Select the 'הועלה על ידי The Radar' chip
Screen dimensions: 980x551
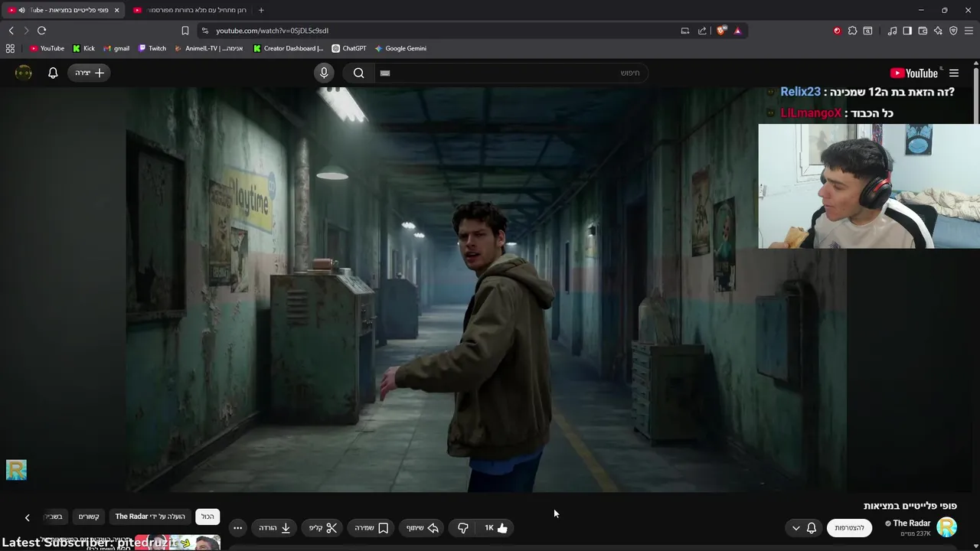point(150,517)
